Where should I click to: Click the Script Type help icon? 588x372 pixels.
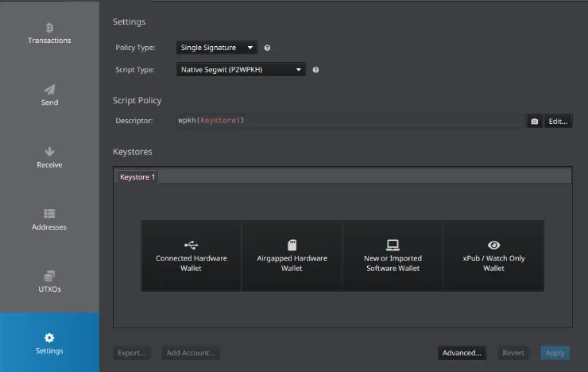click(315, 70)
